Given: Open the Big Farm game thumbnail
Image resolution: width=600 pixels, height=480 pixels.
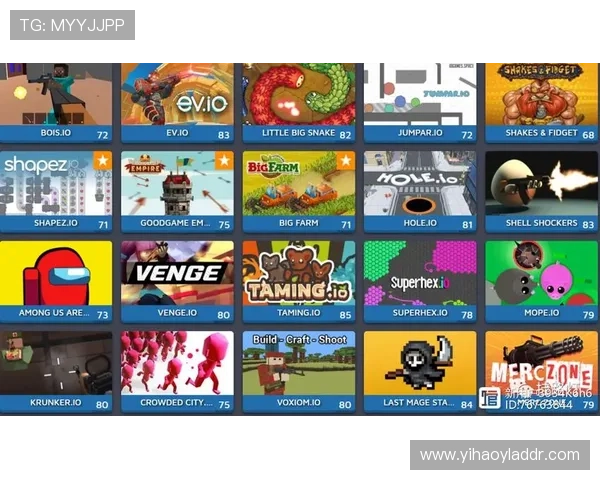Looking at the screenshot, I should click(x=299, y=183).
